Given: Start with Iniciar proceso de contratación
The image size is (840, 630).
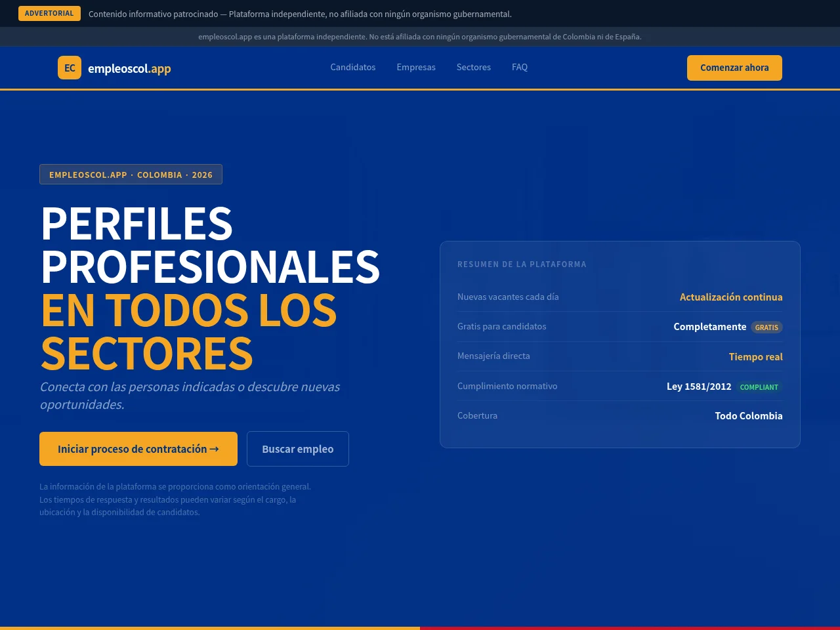Looking at the screenshot, I should [138, 449].
